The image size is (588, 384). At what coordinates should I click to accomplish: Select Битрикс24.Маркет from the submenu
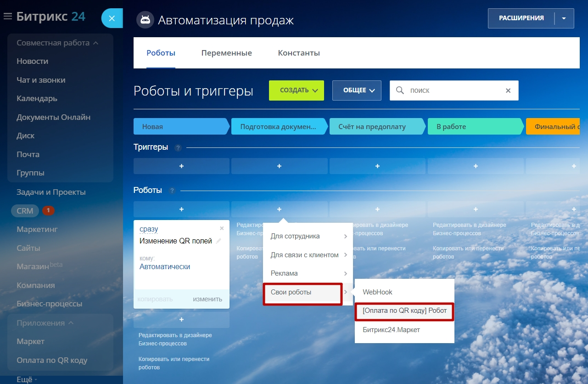click(x=404, y=330)
